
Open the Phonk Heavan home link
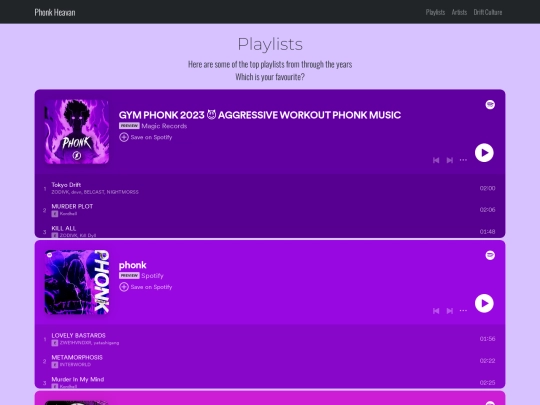(x=55, y=12)
